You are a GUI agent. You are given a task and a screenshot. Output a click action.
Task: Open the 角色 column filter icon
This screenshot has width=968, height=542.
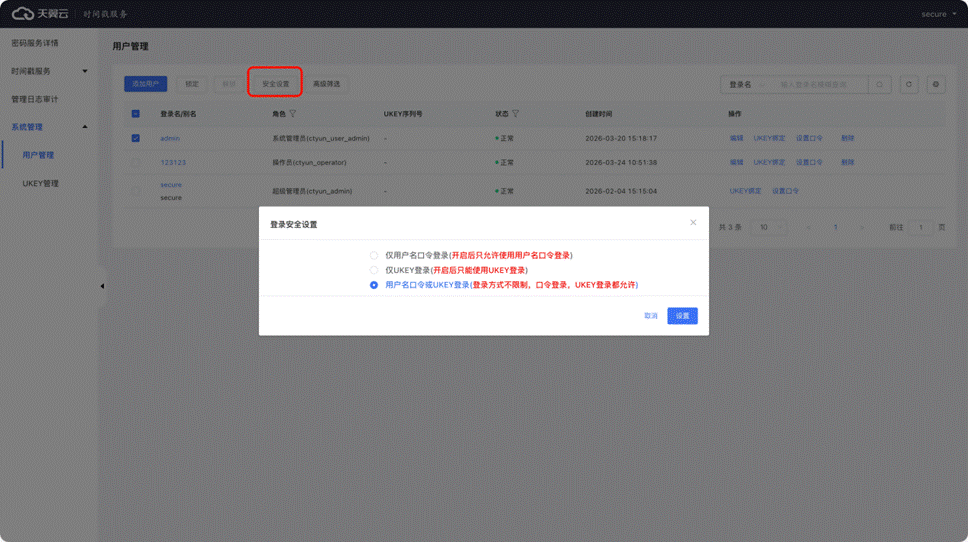coord(293,114)
